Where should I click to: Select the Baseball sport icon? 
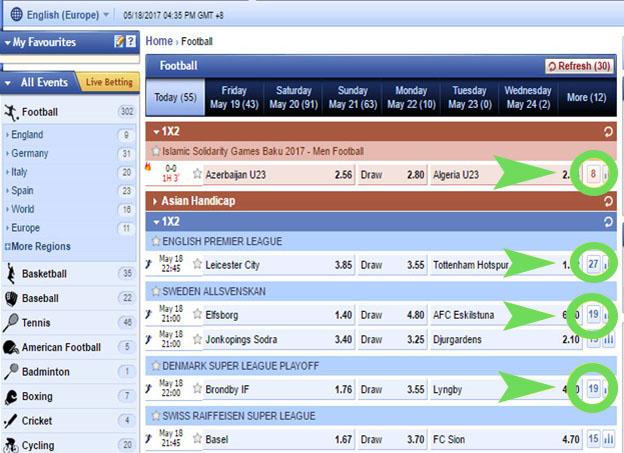pyautogui.click(x=11, y=298)
